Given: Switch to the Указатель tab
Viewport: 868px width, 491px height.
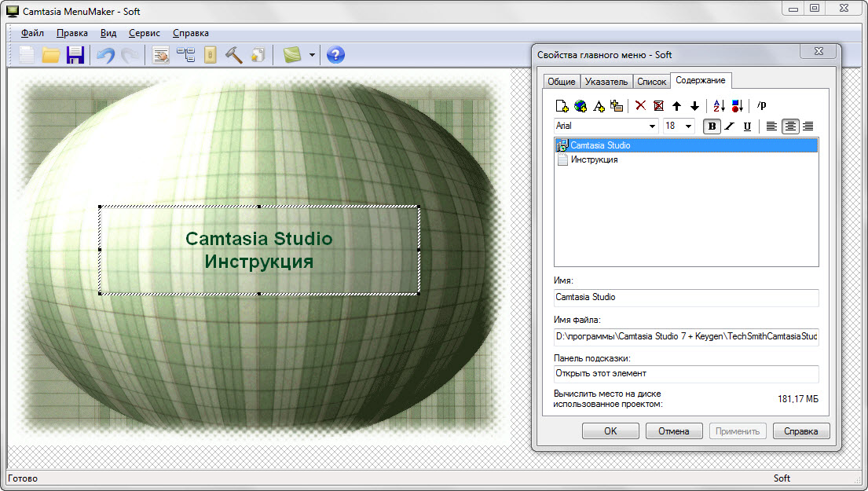Looking at the screenshot, I should coord(606,82).
